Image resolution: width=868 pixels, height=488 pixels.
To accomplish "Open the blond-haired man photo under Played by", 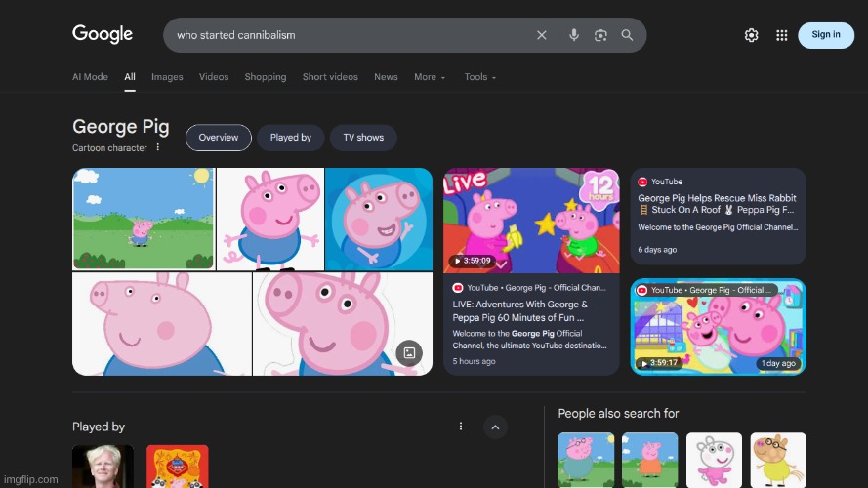I will tap(103, 467).
